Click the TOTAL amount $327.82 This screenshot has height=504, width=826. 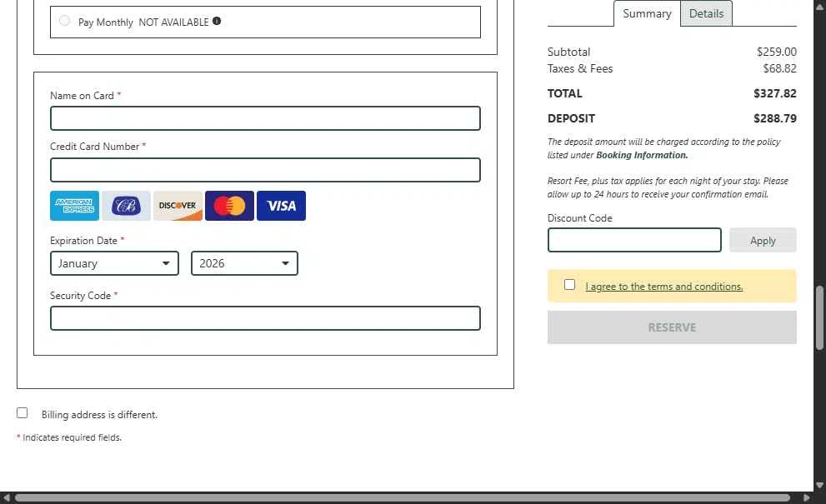[x=775, y=94]
